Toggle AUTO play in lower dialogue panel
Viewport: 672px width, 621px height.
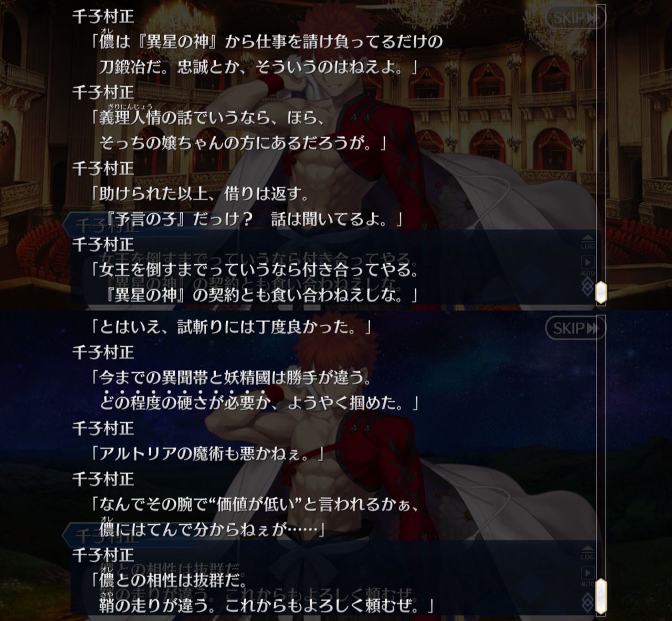(588, 575)
